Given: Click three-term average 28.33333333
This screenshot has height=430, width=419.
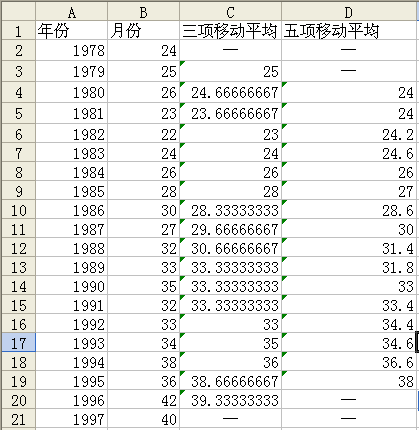Looking at the screenshot, I should [x=230, y=210].
